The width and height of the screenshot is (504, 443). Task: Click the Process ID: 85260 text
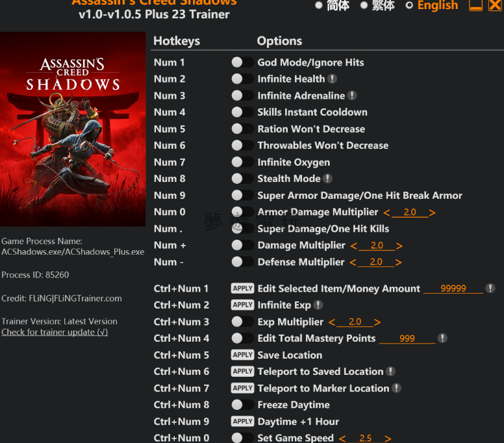[x=35, y=275]
